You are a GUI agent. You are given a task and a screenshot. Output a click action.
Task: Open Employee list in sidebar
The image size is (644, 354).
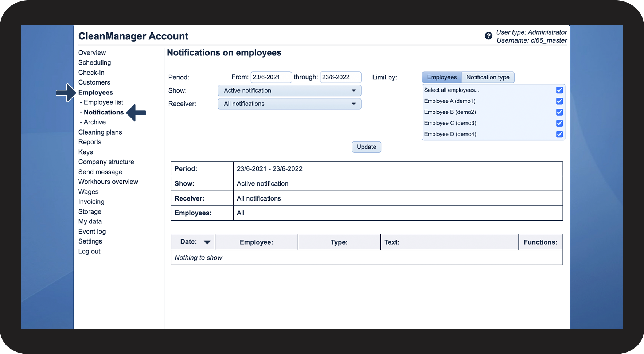103,102
